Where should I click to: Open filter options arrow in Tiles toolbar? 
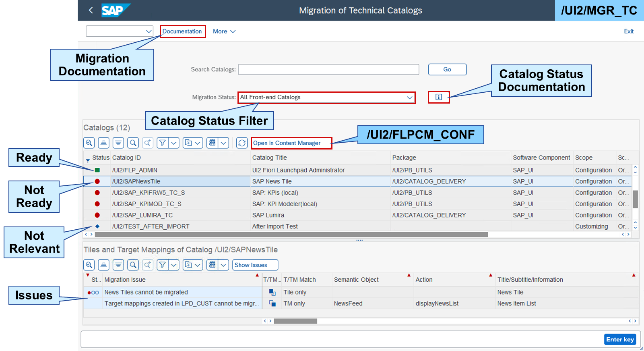pyautogui.click(x=174, y=265)
